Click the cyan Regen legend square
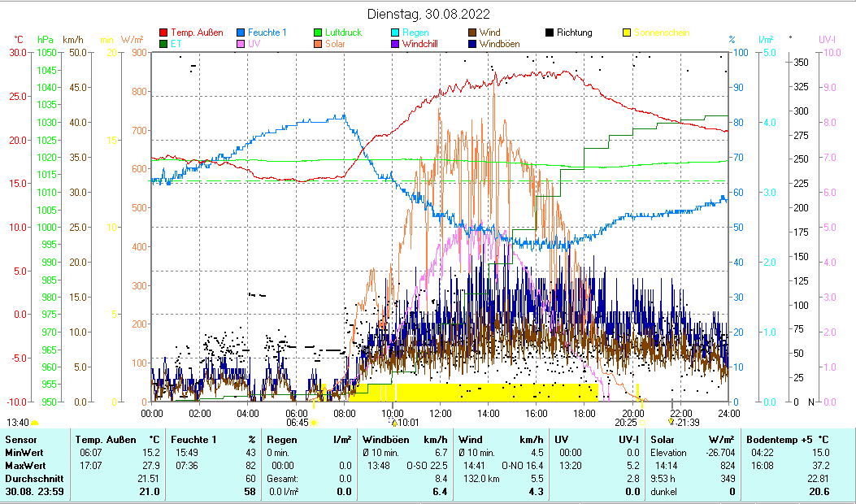 [x=395, y=33]
